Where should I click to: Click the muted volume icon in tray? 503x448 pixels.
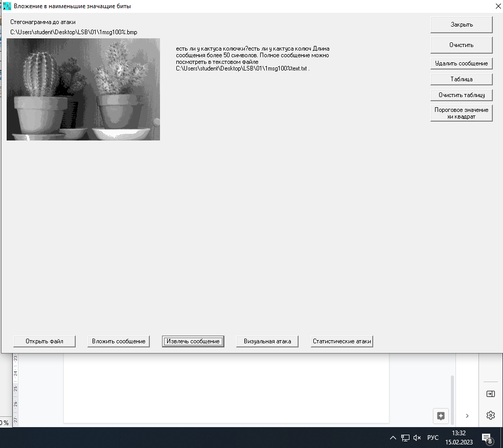point(417,438)
